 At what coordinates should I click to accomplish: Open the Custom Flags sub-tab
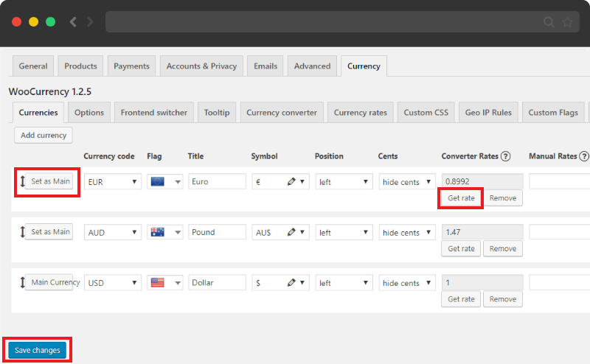[553, 112]
